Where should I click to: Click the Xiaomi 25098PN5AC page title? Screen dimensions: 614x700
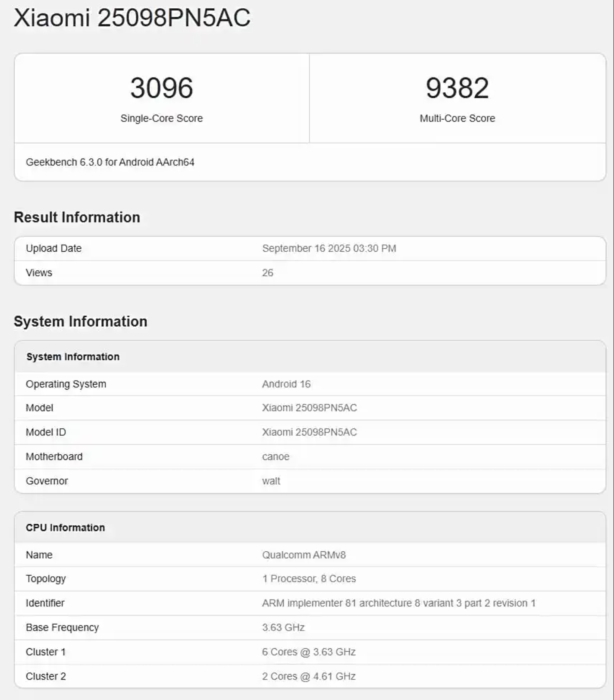point(132,18)
